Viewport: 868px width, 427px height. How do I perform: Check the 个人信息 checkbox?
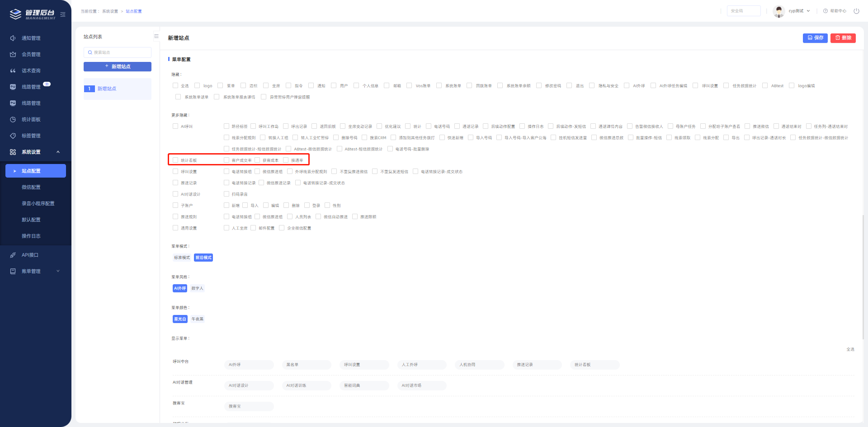coord(356,85)
